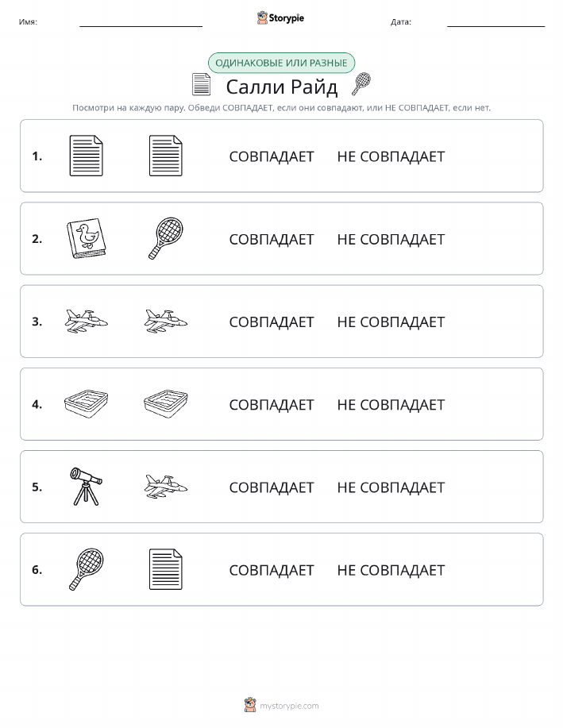Select НЕ СОВПАДАЕТ for row 5
Viewport: 563px width, 728px height.
(x=391, y=487)
